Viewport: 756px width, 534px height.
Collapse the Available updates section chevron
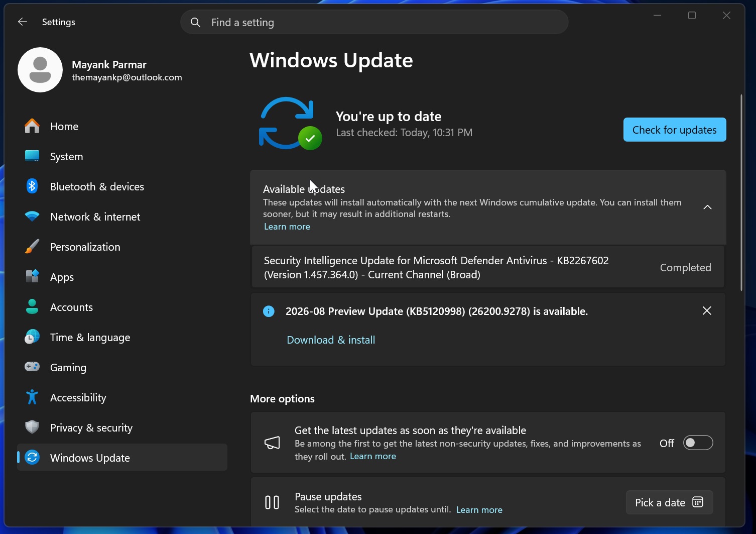(x=707, y=207)
